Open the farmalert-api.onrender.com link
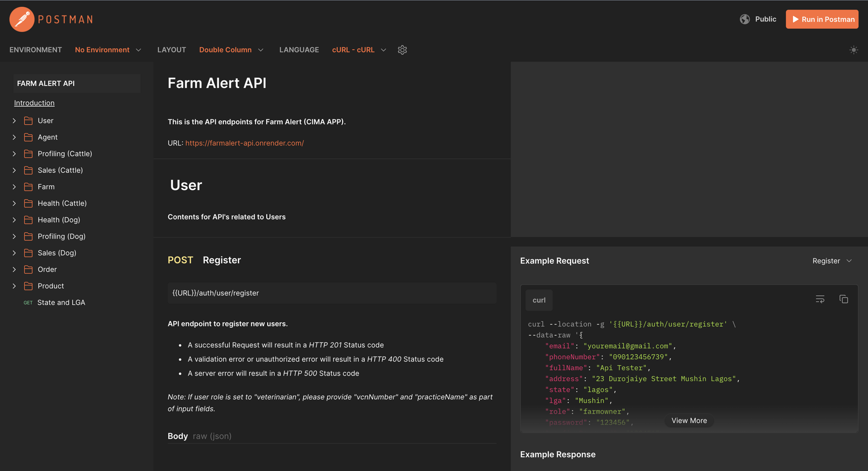The image size is (868, 471). tap(244, 143)
